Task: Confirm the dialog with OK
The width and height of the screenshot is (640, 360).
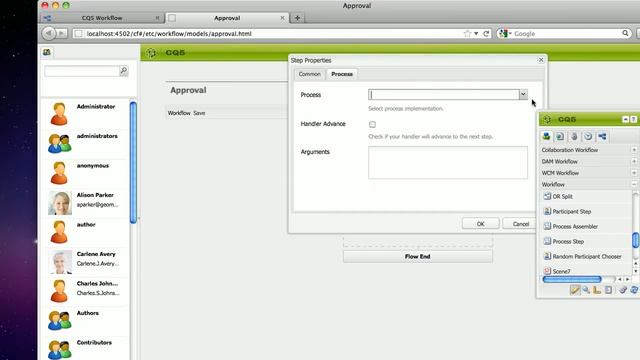Action: pyautogui.click(x=480, y=224)
